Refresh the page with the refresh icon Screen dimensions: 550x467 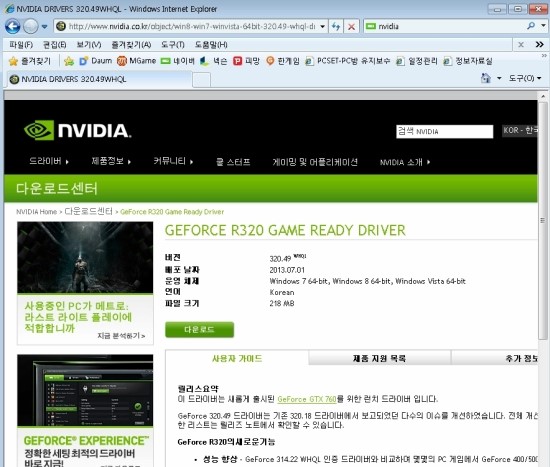pos(336,26)
